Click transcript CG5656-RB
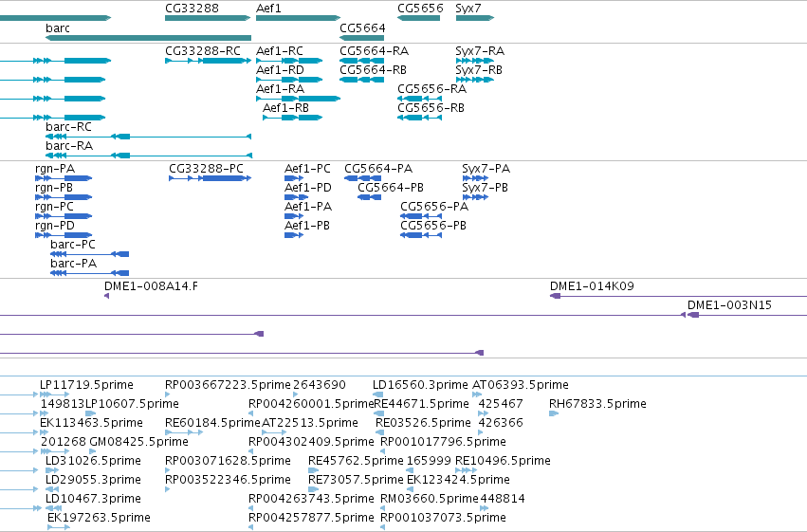 pyautogui.click(x=431, y=108)
